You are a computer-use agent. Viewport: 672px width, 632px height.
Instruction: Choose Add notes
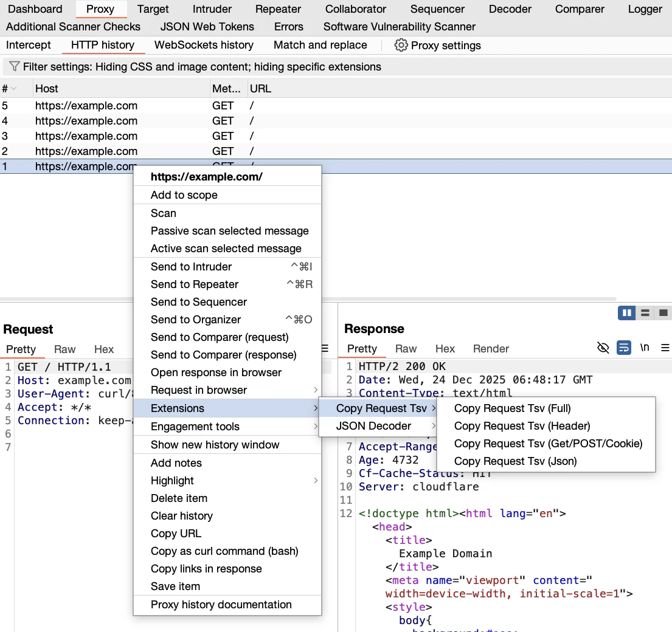point(227,463)
